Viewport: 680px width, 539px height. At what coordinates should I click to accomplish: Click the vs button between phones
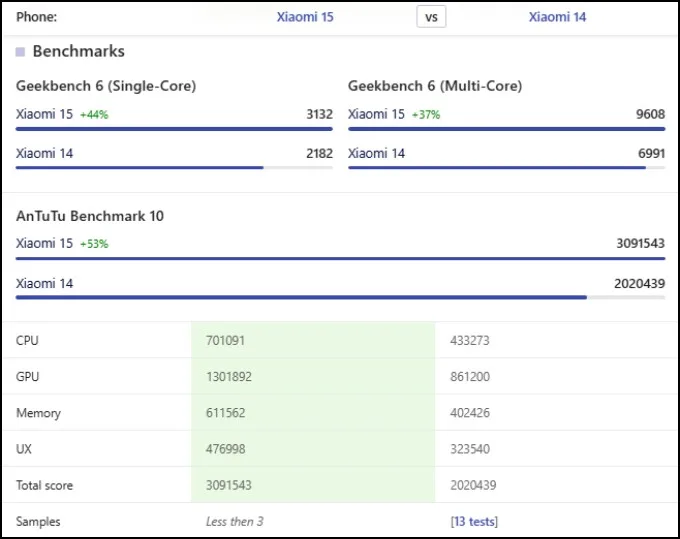click(x=431, y=17)
